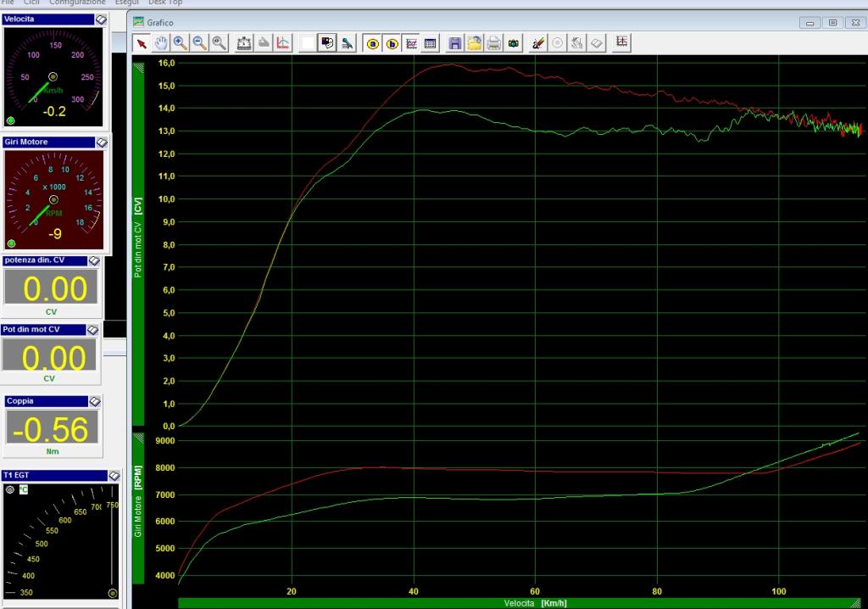Image resolution: width=868 pixels, height=609 pixels.
Task: Click the Pot din mot CV 0.00 readout
Action: click(49, 355)
